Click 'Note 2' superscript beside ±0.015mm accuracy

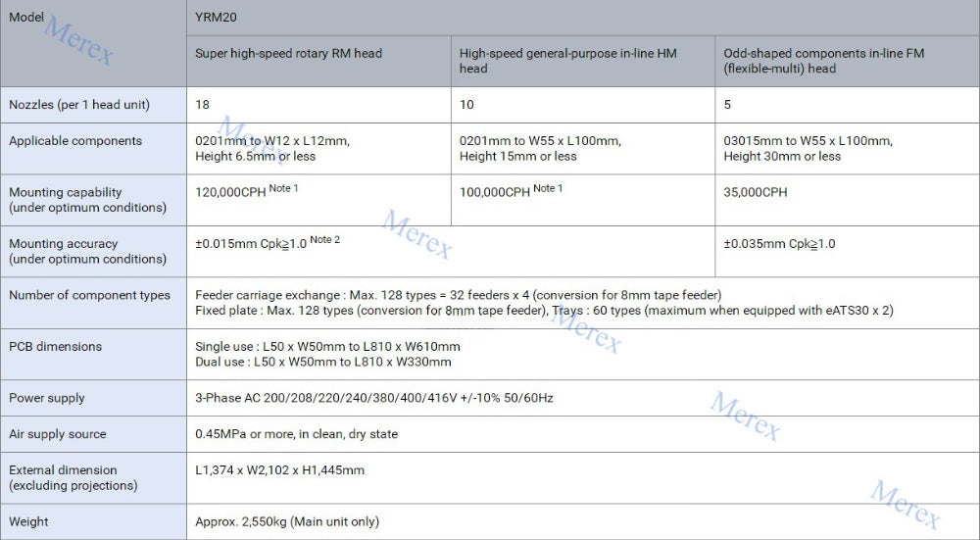tap(324, 240)
